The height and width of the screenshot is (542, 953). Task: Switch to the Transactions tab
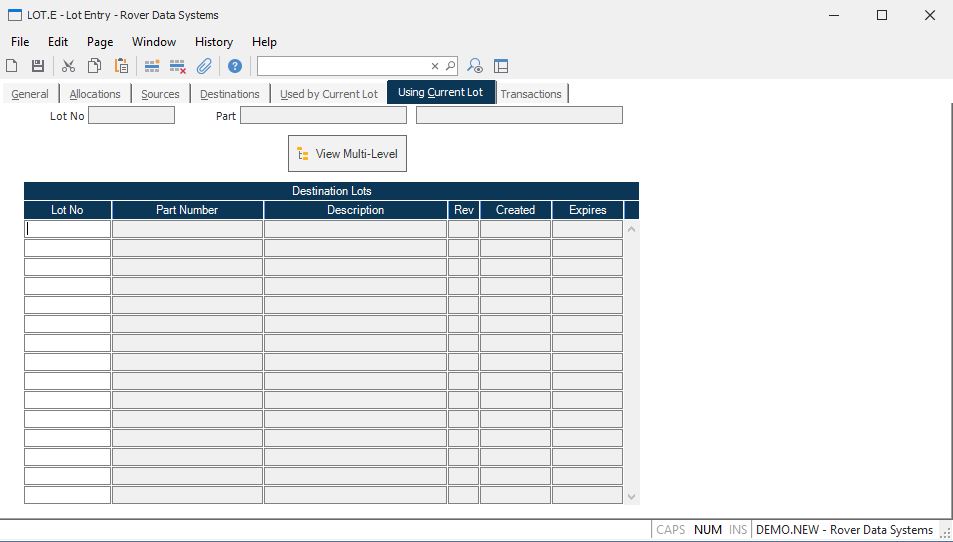(531, 94)
